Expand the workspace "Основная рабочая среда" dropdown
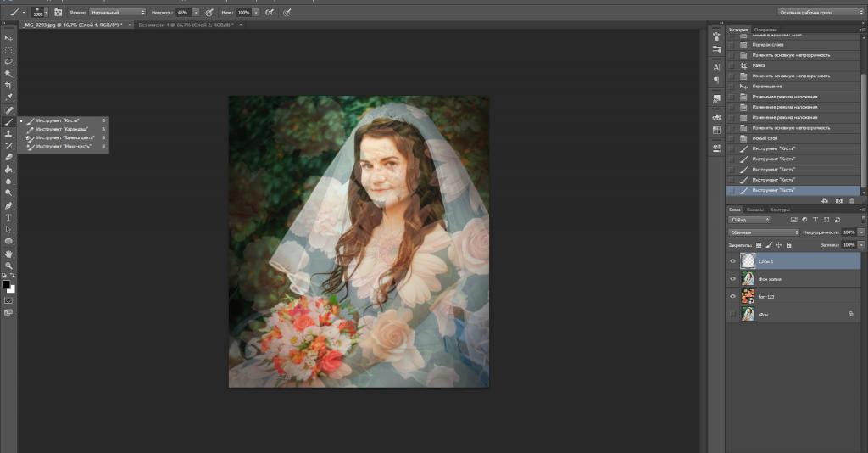 click(x=819, y=13)
